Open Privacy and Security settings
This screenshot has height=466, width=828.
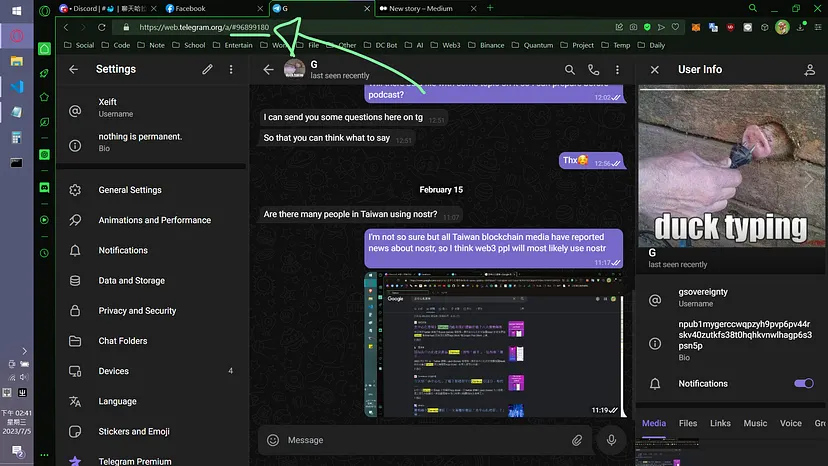pos(137,311)
